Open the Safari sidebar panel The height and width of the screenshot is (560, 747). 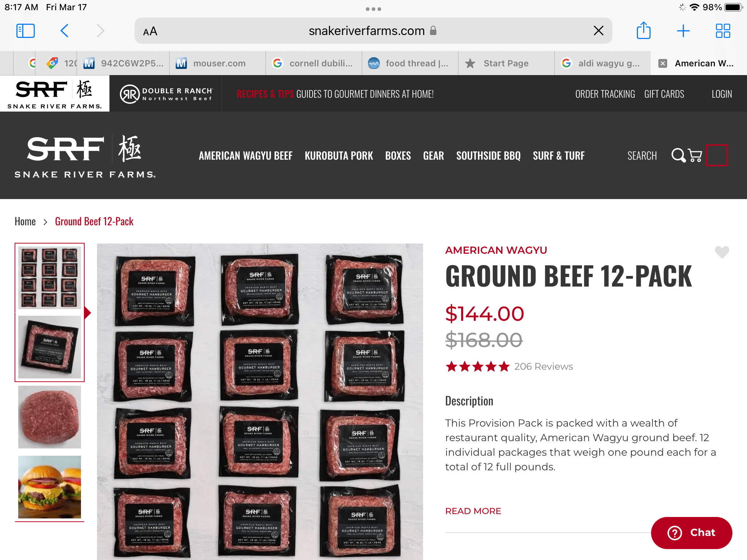[x=26, y=31]
